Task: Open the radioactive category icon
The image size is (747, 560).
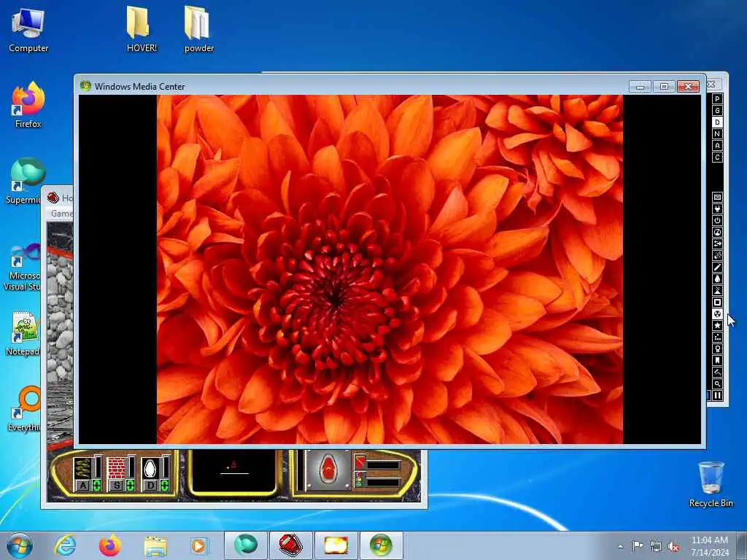Action: click(x=717, y=314)
